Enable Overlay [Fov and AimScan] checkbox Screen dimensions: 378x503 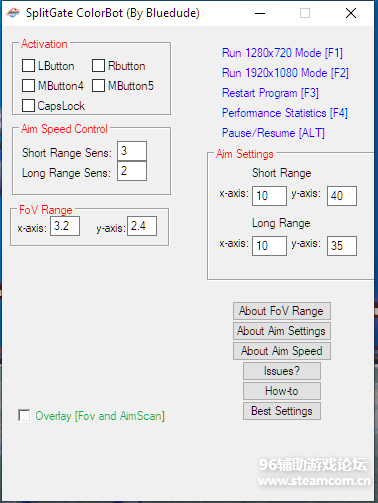[x=24, y=415]
